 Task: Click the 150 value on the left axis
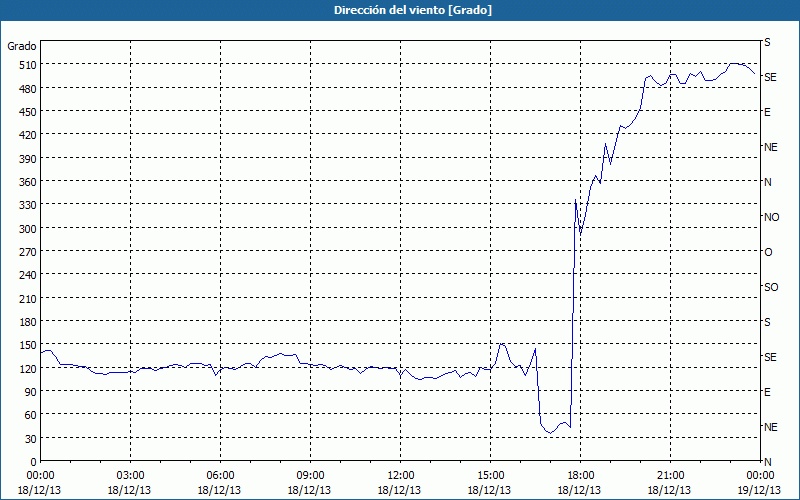28,345
